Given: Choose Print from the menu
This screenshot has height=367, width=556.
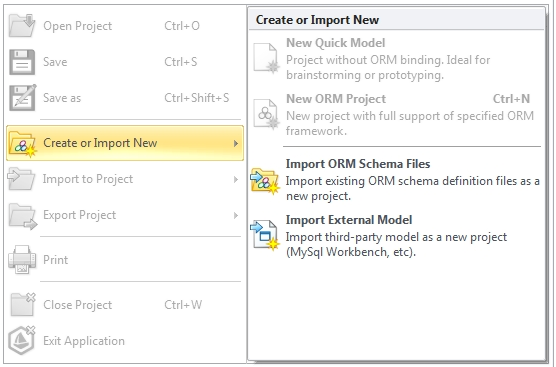Looking at the screenshot, I should point(125,260).
